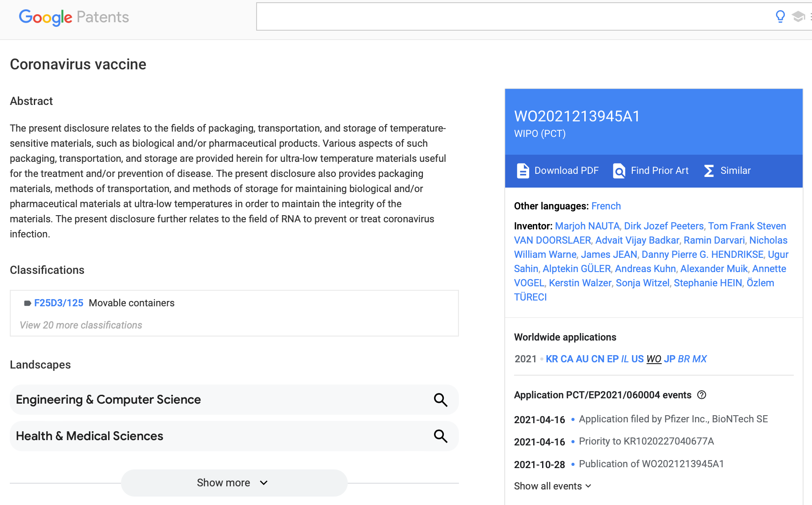Open the AU worldwide application
Viewport: 812px width, 505px height.
pyautogui.click(x=582, y=359)
